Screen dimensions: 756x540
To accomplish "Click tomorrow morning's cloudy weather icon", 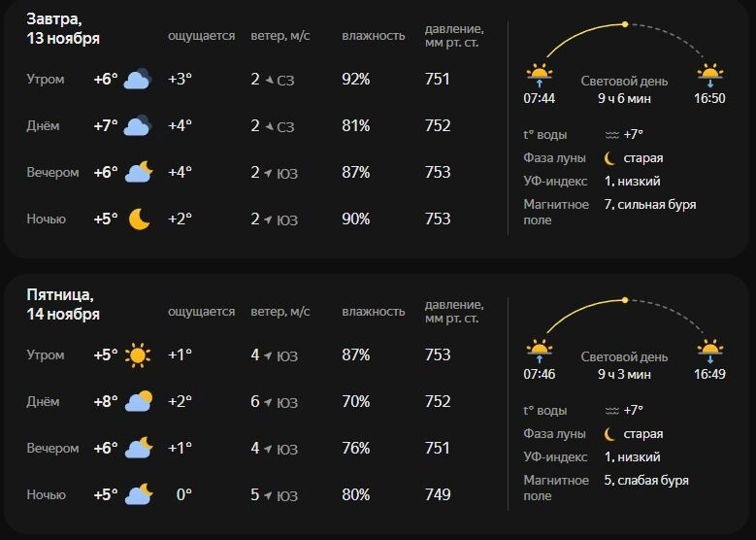I will click(138, 80).
